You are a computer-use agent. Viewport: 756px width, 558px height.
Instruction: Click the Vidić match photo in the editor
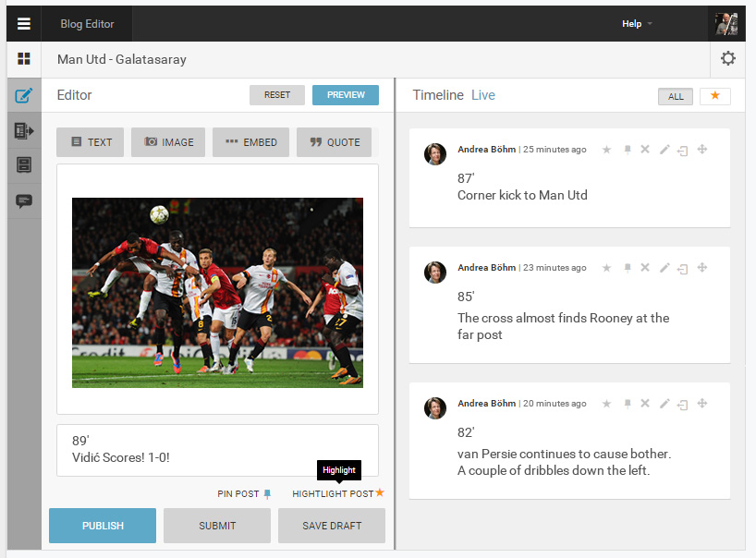tap(217, 292)
